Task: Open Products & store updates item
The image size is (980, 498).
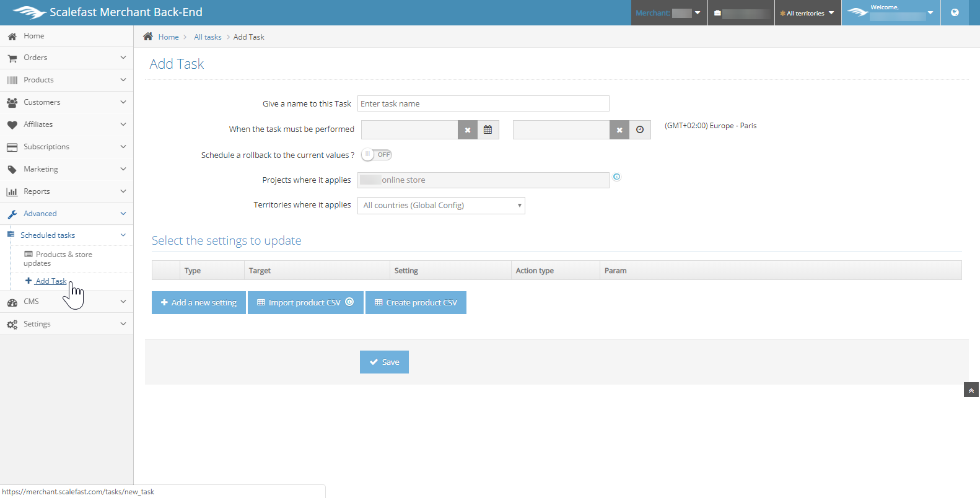Action: pyautogui.click(x=58, y=259)
